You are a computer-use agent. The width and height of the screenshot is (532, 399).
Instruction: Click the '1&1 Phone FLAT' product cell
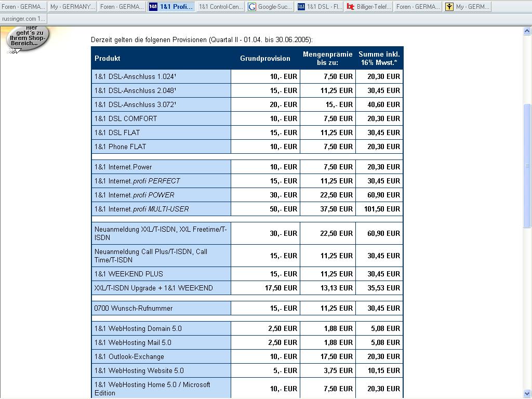click(x=161, y=147)
